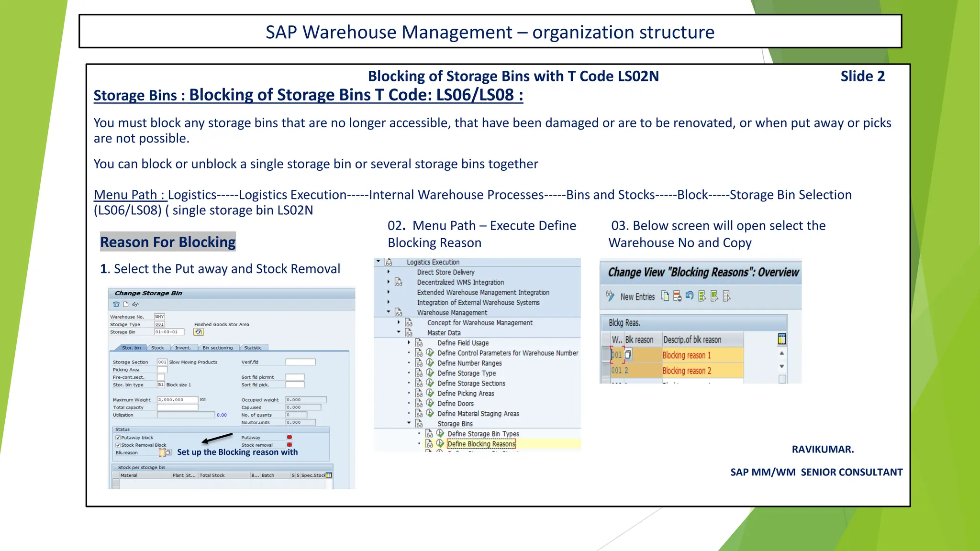Open Define Storage Sections entry
This screenshot has width=980, height=551.
[x=471, y=383]
